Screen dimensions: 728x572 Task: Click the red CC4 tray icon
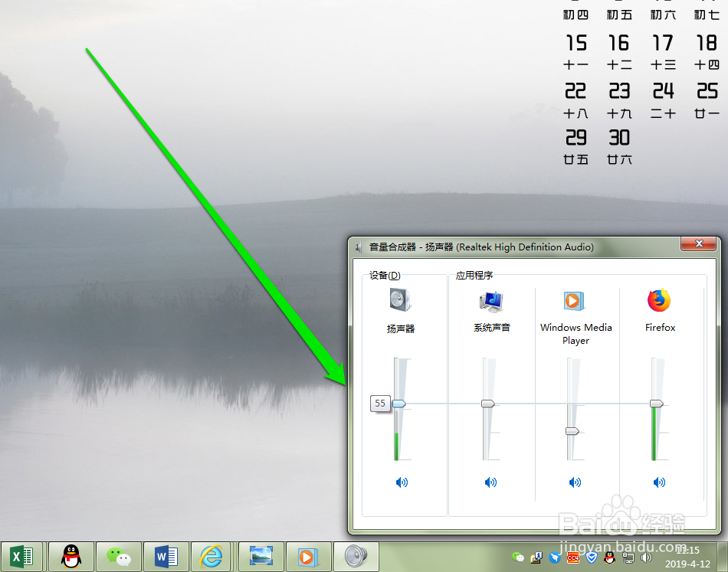[x=573, y=557]
